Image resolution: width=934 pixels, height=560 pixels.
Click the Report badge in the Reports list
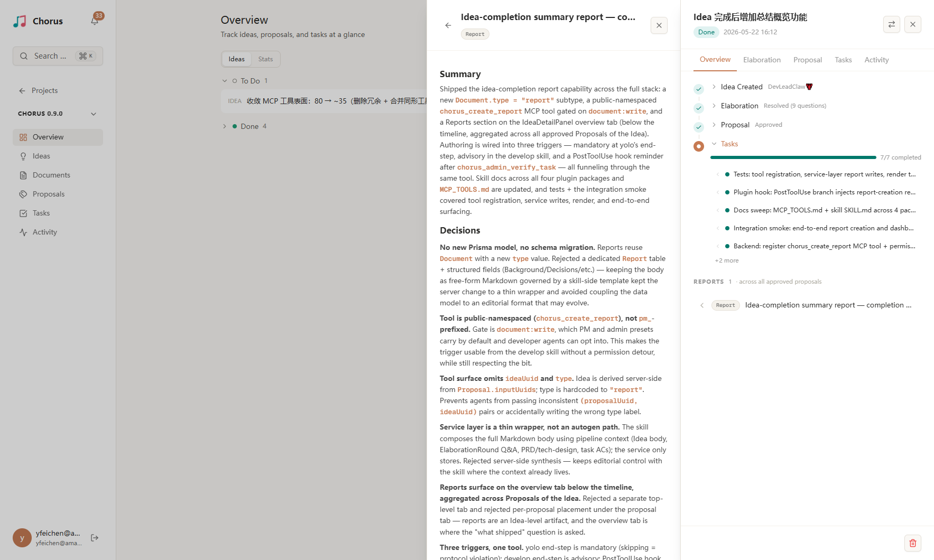coord(726,305)
